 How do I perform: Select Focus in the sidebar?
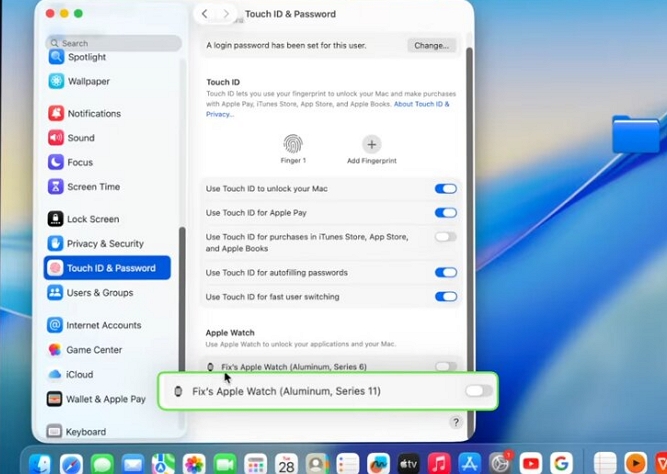70,162
